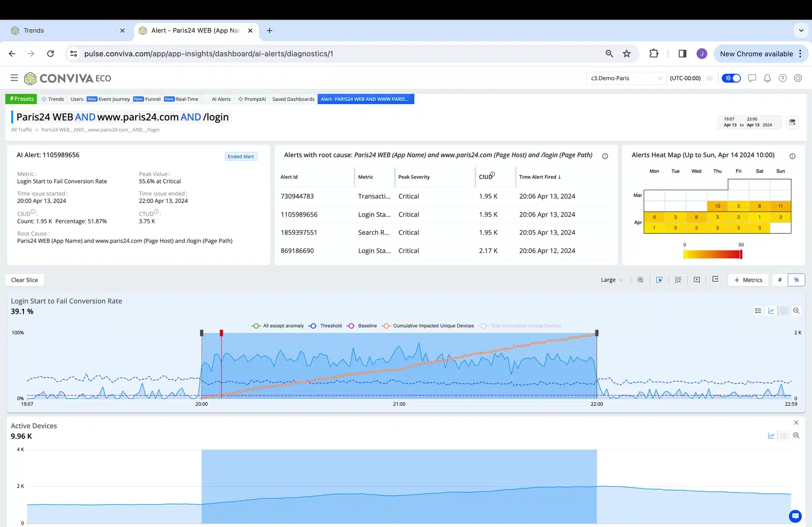Select alert row 730944783 in table
812x527 pixels.
(297, 196)
